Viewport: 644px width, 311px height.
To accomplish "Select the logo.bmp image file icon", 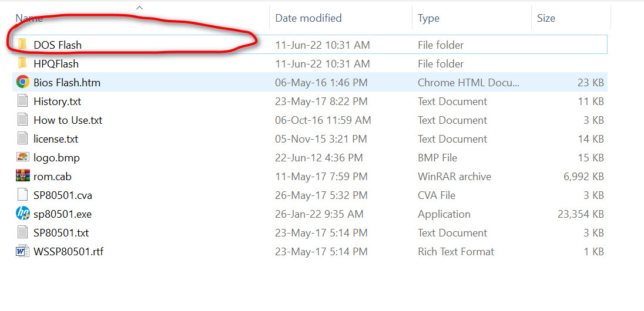I will point(23,157).
